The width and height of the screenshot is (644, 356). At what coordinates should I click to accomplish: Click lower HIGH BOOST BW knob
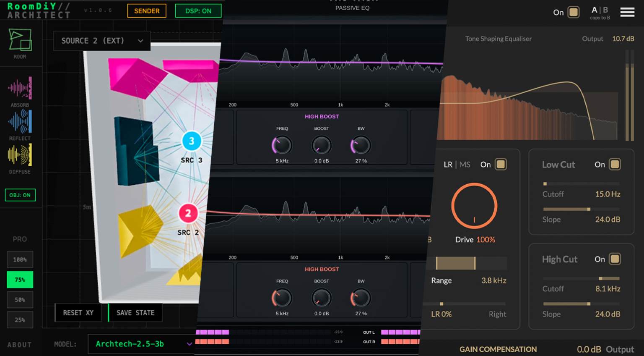click(361, 298)
